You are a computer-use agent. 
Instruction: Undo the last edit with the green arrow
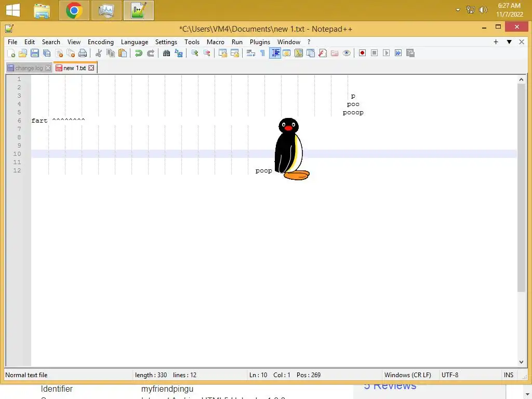138,53
